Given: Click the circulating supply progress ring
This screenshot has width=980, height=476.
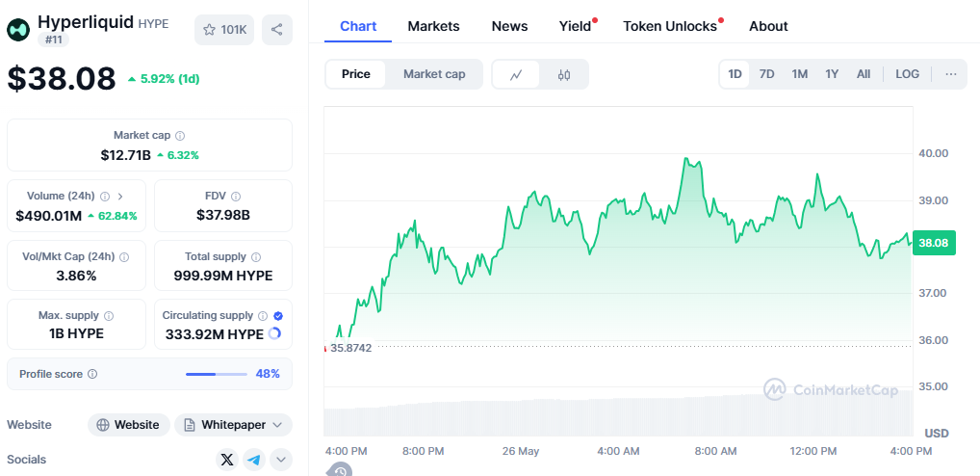Looking at the screenshot, I should click(273, 334).
